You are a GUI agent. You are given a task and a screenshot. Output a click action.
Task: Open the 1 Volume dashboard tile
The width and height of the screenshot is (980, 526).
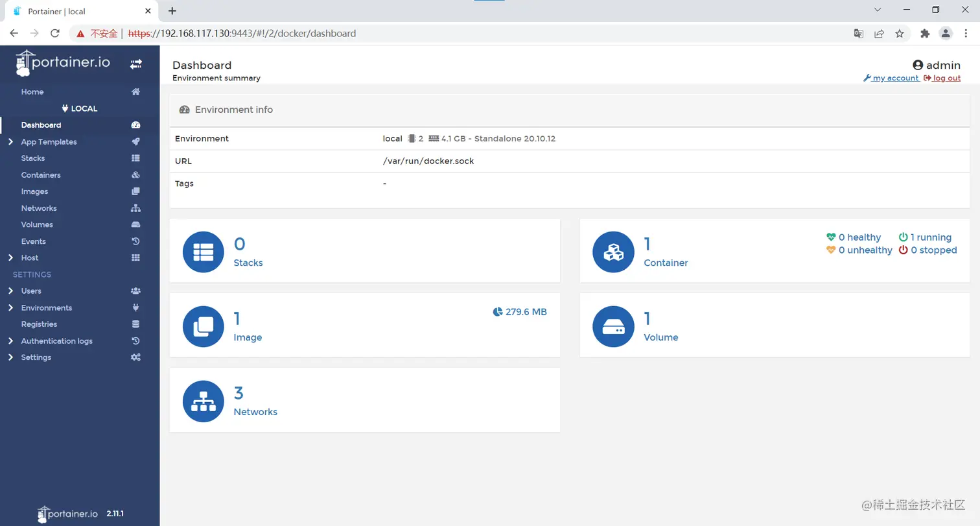775,325
